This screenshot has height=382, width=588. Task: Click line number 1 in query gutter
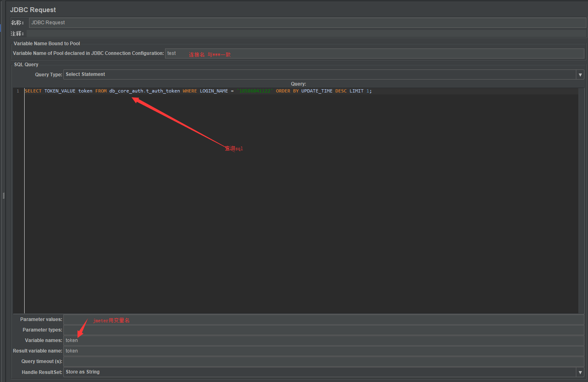pos(17,90)
